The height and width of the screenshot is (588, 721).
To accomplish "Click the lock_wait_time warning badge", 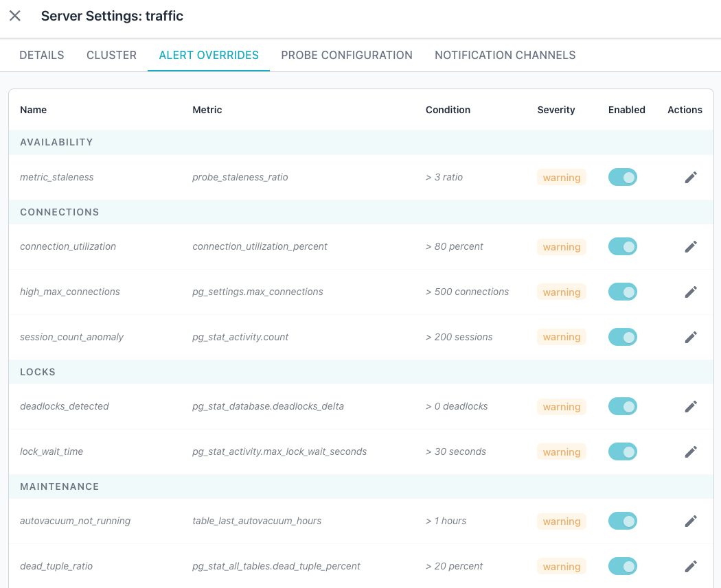I will [x=562, y=452].
